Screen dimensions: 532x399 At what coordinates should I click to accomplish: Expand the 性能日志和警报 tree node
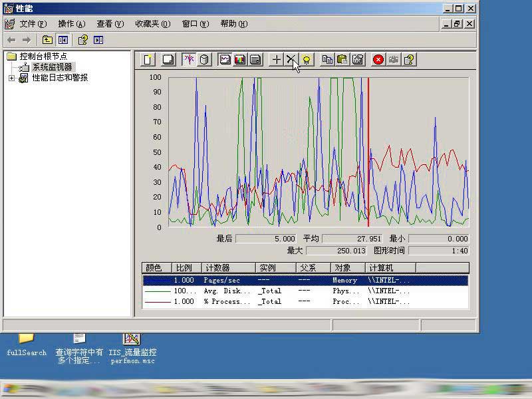[x=11, y=78]
